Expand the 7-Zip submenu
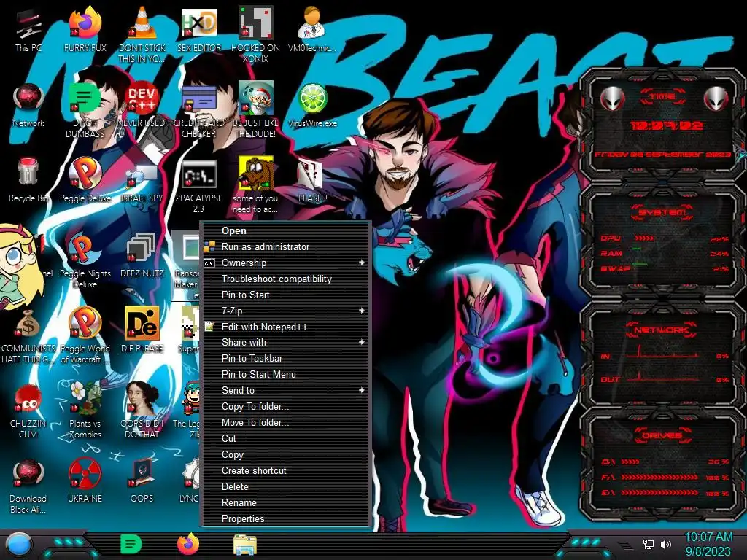747x560 pixels. coord(285,311)
